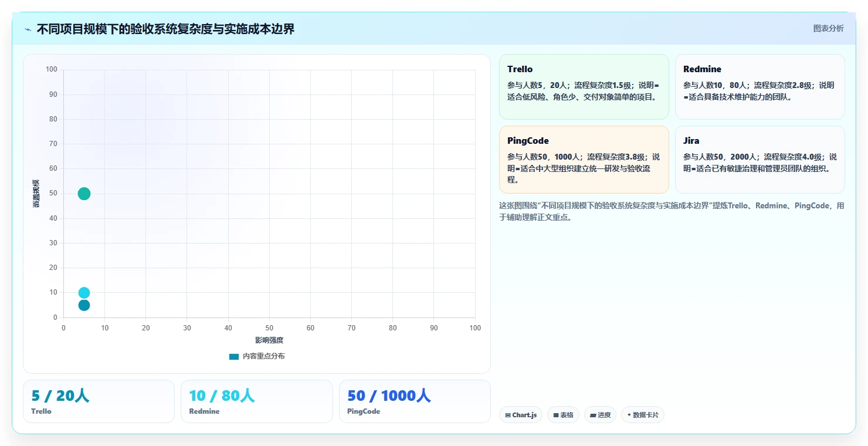Click the lightning icon beside the title
The image size is (868, 446).
click(28, 29)
